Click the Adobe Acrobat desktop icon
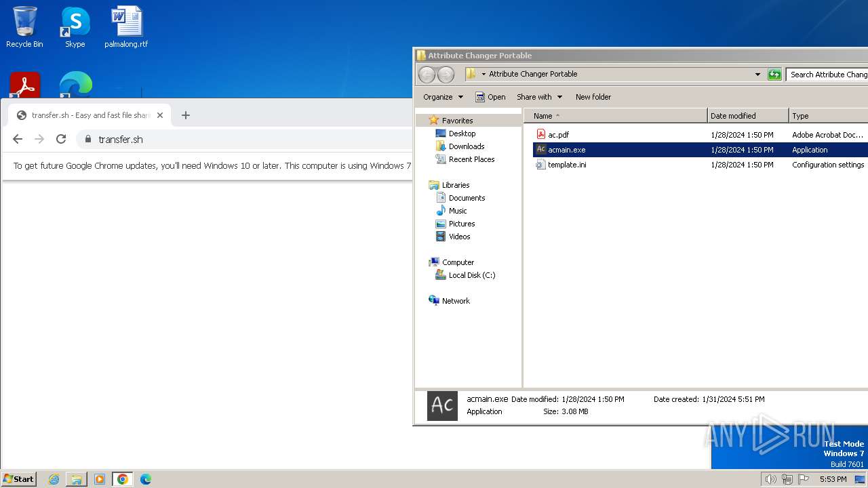Viewport: 868px width, 488px height. (x=25, y=85)
